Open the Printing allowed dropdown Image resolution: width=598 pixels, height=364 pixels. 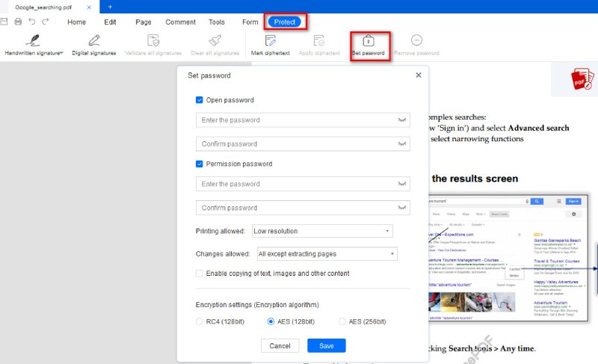[322, 231]
